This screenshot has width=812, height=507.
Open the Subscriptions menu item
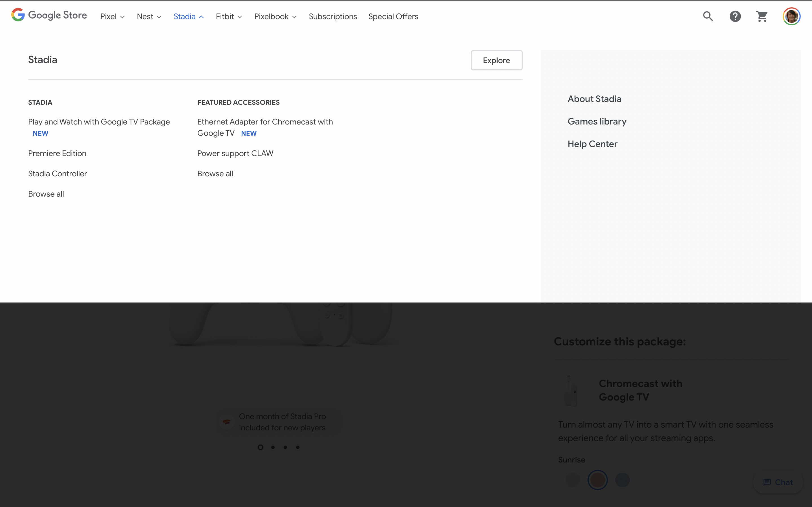point(332,16)
